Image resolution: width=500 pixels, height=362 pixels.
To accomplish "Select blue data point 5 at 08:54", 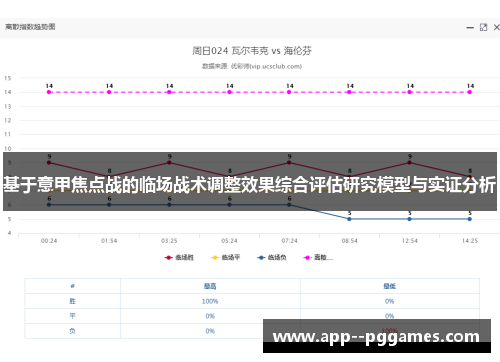I will (349, 219).
